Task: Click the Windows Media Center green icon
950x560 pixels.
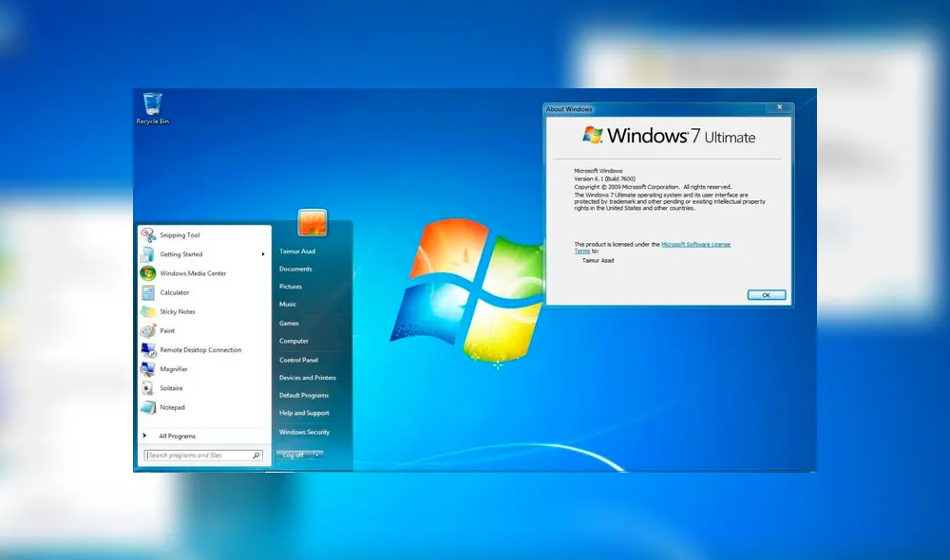Action: point(148,273)
